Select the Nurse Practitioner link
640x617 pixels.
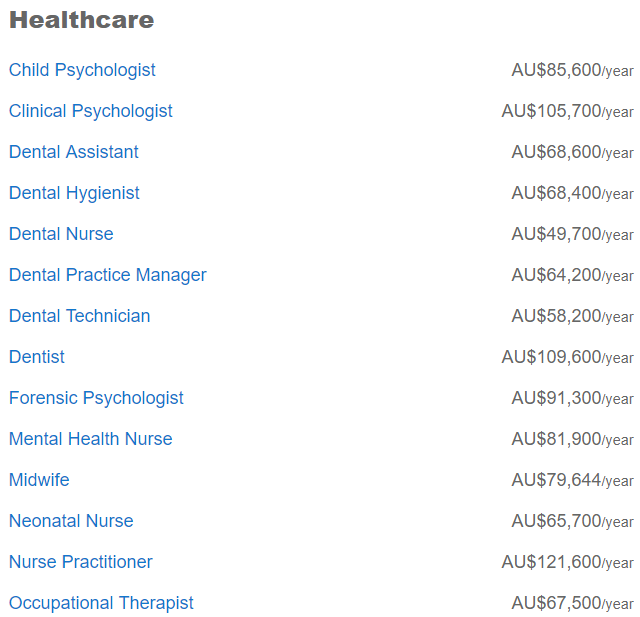click(x=81, y=562)
